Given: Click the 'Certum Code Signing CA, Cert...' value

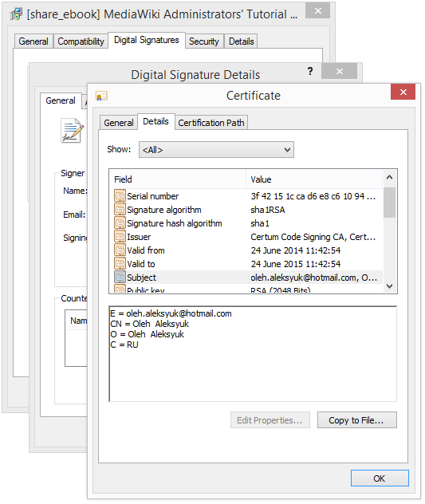Looking at the screenshot, I should (x=313, y=237).
